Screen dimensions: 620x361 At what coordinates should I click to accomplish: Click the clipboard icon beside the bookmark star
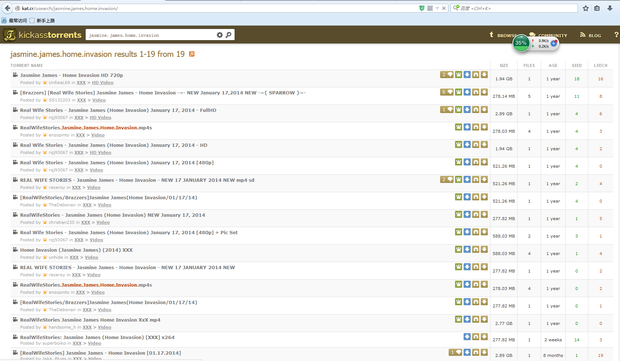(x=597, y=8)
